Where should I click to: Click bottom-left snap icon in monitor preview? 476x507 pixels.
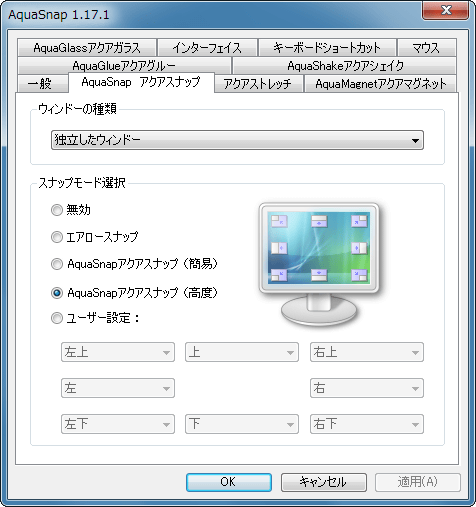click(279, 275)
